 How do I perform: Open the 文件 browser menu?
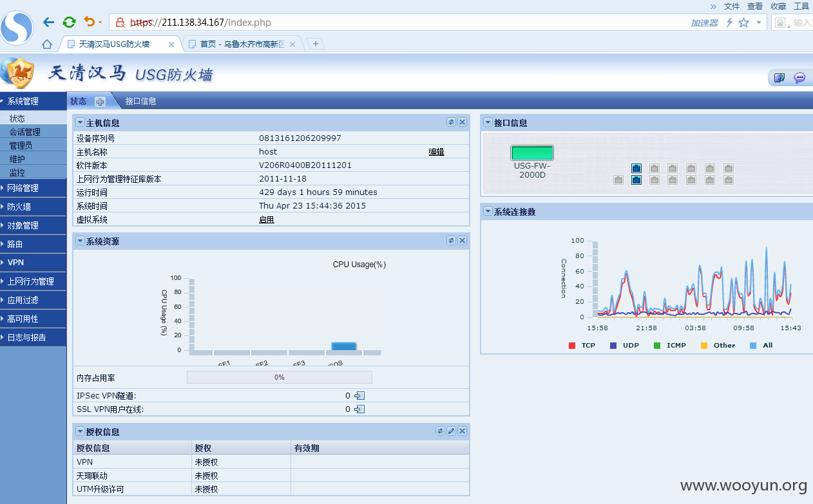click(x=732, y=6)
